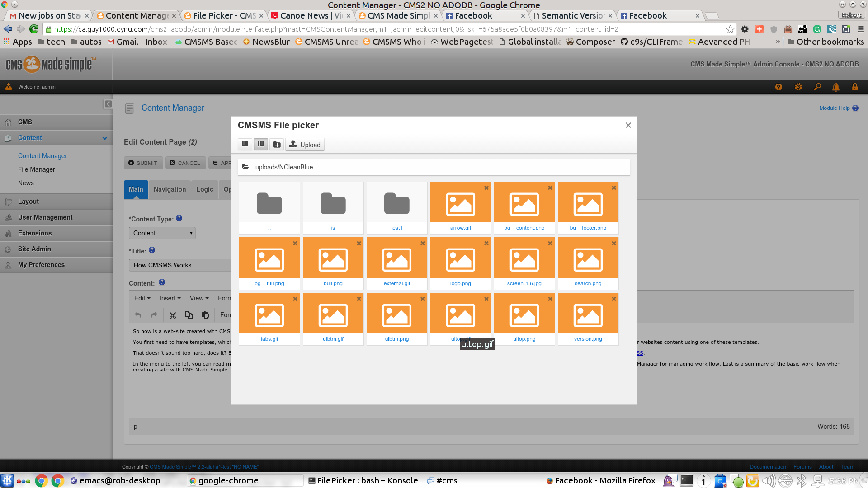Open the Layout menu section

coord(56,202)
